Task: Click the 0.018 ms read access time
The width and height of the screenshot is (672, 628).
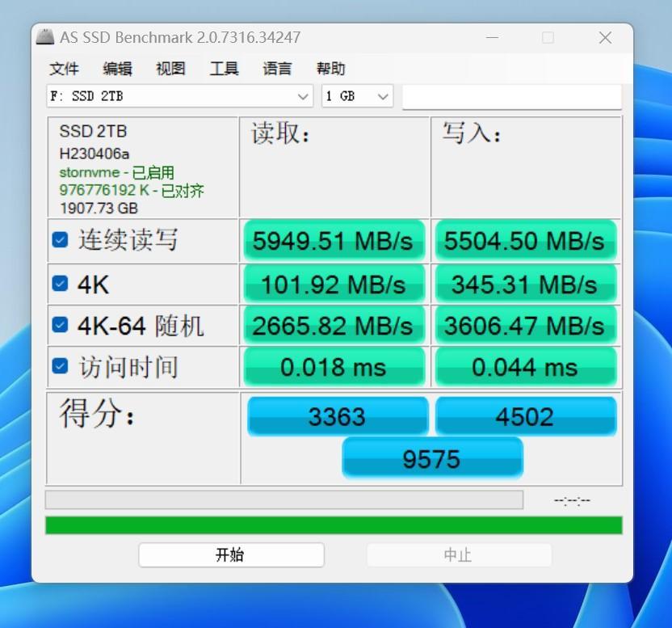Action: 334,367
